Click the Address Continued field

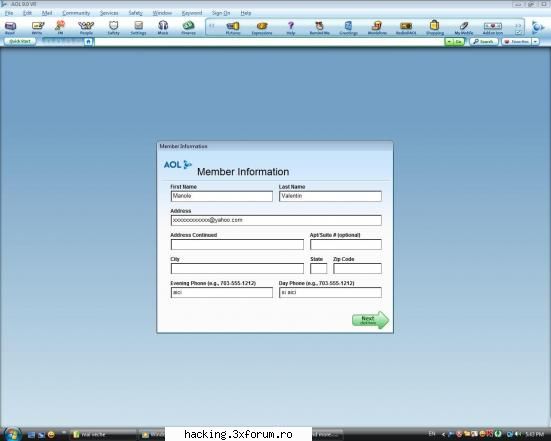tap(237, 244)
